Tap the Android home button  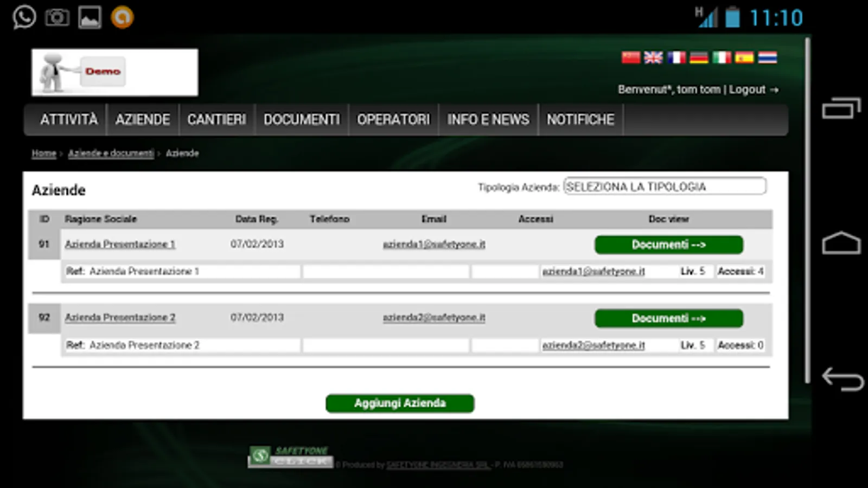point(841,243)
